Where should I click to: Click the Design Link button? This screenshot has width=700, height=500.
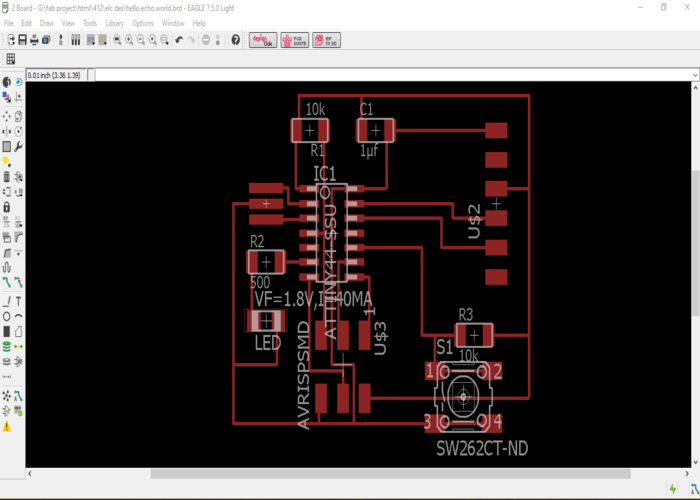click(263, 40)
